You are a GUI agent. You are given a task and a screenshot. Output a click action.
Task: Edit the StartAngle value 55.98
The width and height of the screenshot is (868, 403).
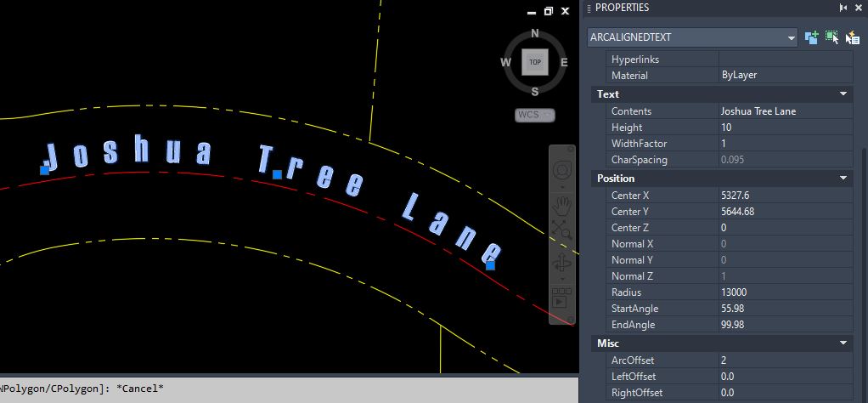[786, 309]
